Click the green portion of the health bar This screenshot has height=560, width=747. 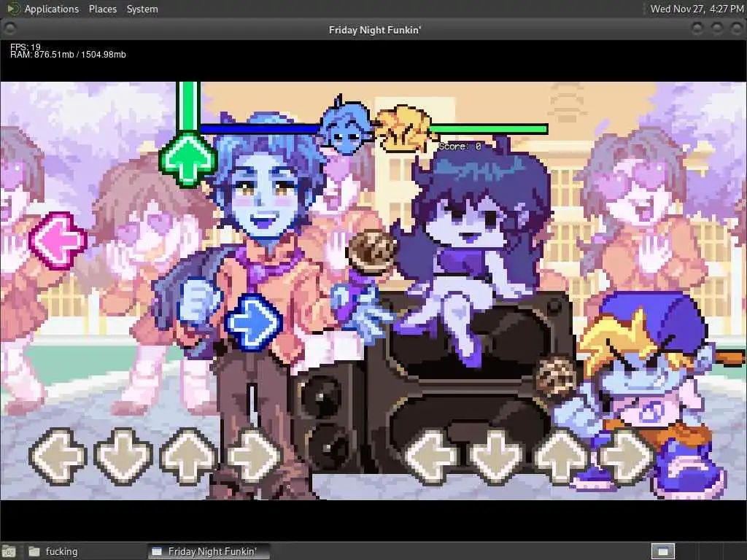488,128
